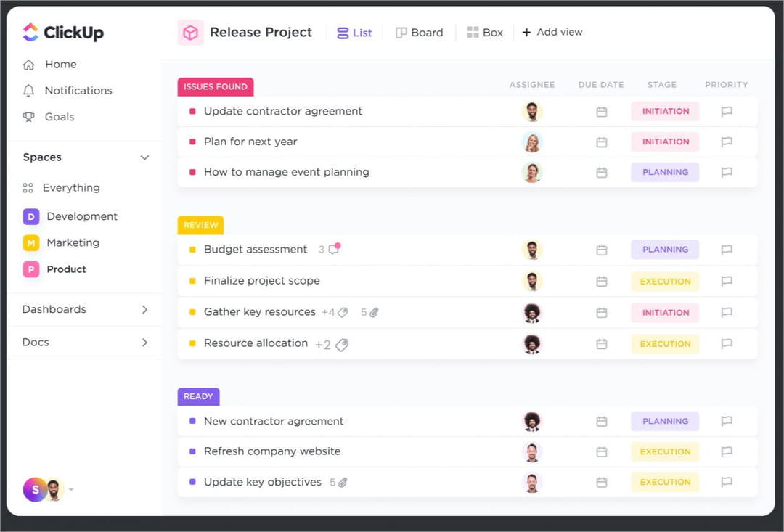Click calendar icon for Refresh company website
The width and height of the screenshot is (784, 532).
point(602,452)
